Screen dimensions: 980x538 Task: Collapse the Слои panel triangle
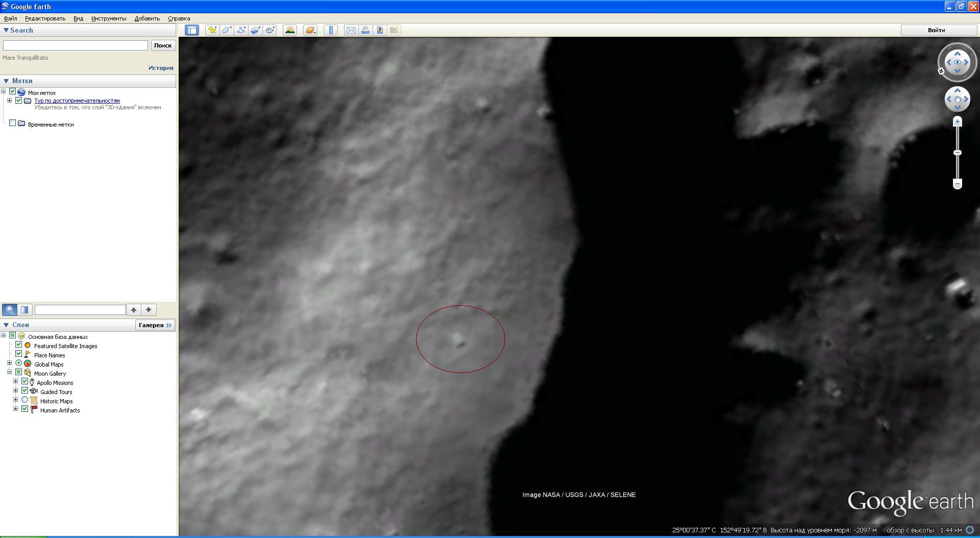[x=6, y=325]
